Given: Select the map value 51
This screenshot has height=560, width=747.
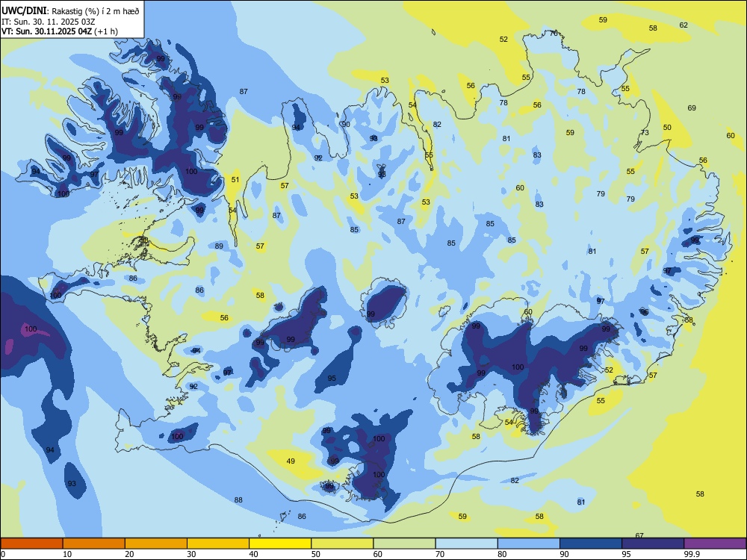Looking at the screenshot, I should point(235,179).
